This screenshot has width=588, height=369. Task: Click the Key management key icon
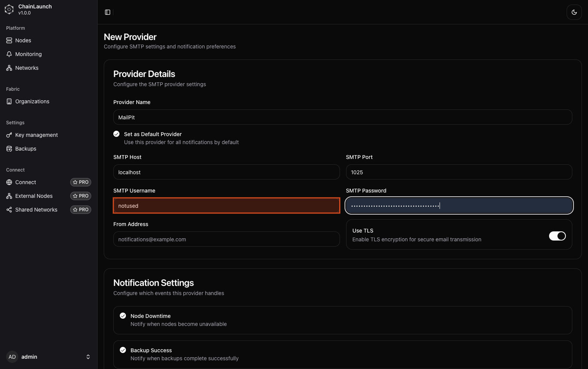point(9,135)
